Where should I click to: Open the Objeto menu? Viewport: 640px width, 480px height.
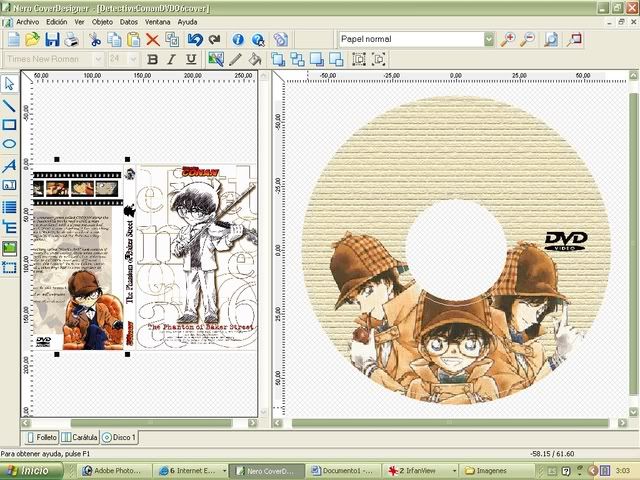tap(102, 21)
